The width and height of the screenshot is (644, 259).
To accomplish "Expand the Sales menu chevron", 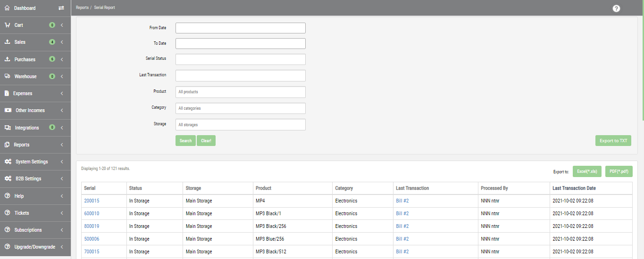I will (x=62, y=42).
